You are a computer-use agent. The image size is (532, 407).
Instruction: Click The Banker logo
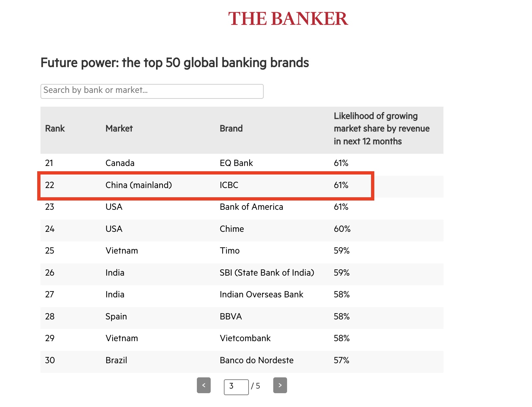click(x=288, y=19)
